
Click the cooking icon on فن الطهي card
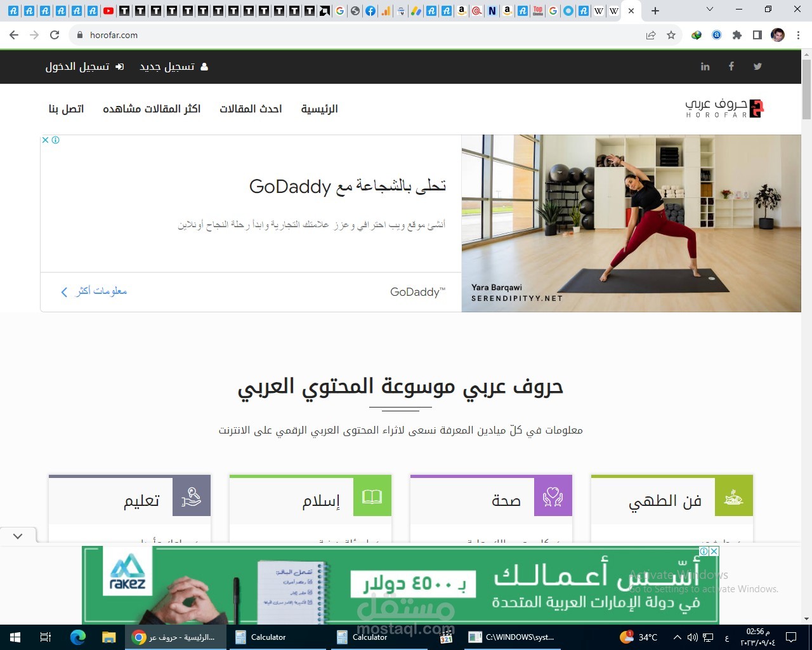coord(734,497)
